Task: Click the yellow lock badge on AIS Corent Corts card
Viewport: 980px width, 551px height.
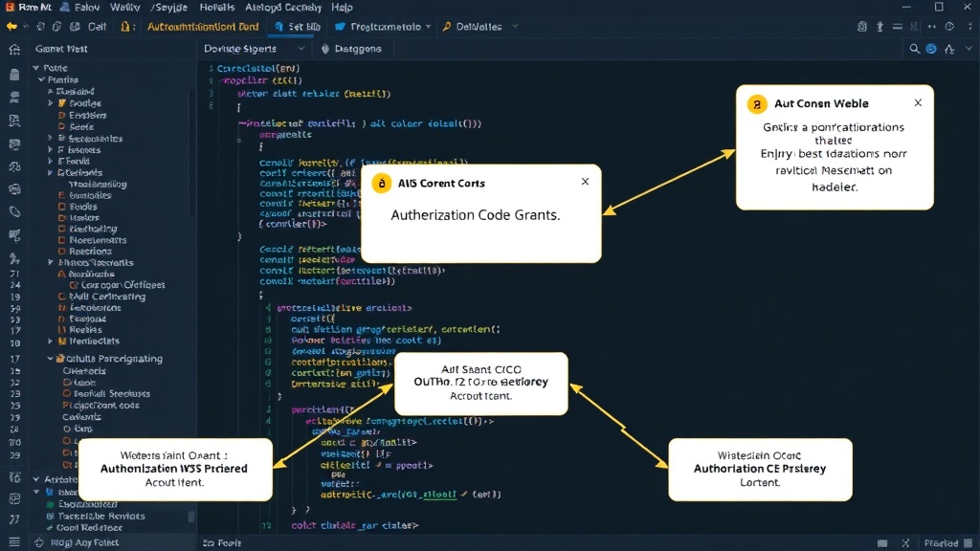Action: (382, 183)
